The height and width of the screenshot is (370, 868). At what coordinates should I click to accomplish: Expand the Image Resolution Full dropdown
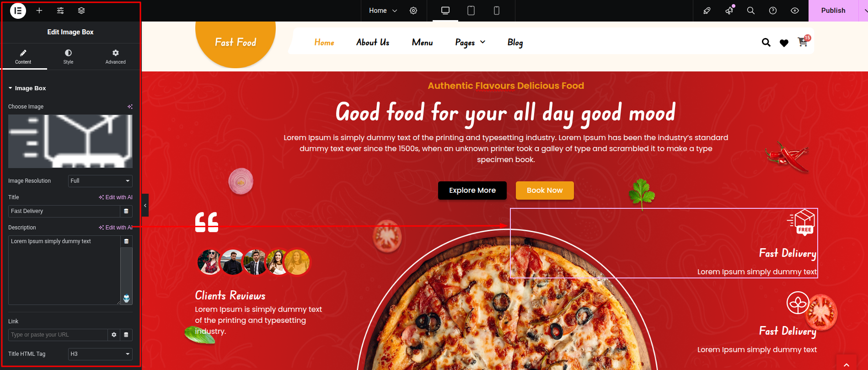tap(100, 181)
